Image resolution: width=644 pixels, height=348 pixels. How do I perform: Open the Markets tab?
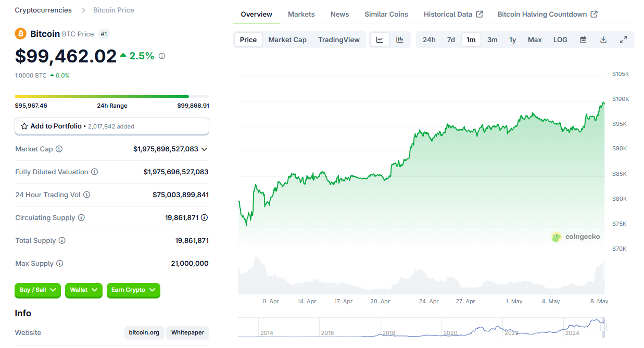[x=301, y=14]
